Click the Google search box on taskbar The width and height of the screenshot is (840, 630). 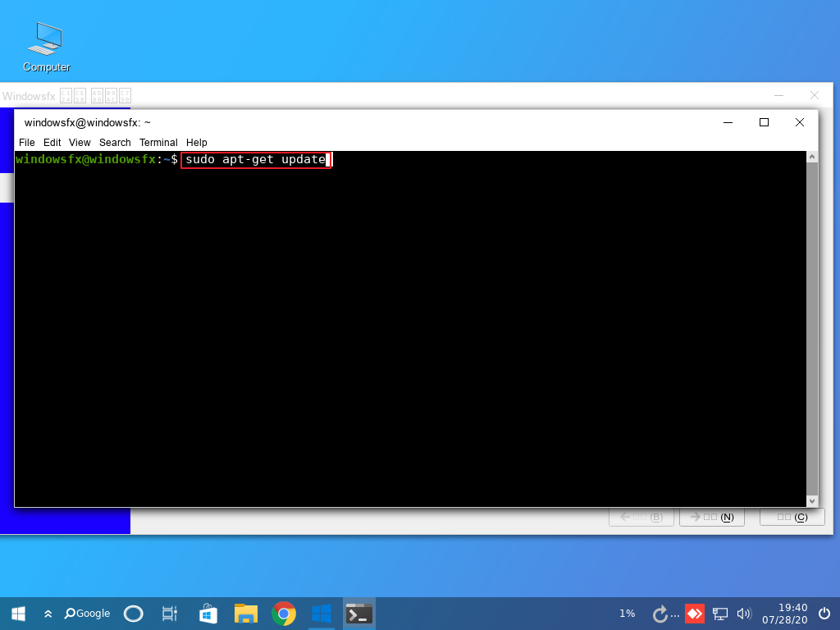[x=87, y=614]
